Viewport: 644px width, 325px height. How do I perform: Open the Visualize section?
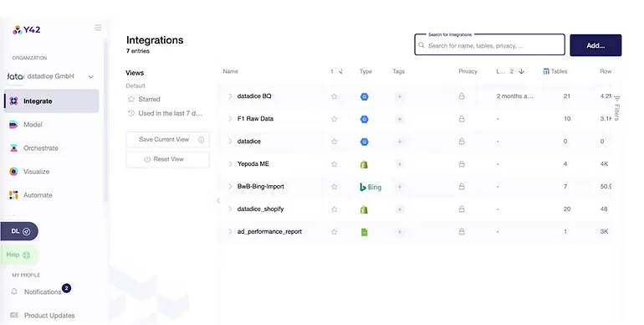[x=29, y=172]
